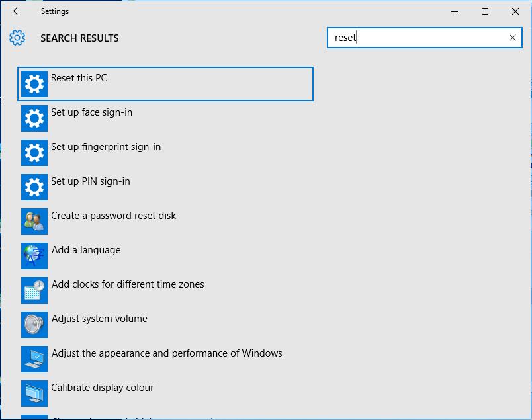Click the gear icon beside Reset this PC
Screen dimensions: 532x420
[34, 84]
